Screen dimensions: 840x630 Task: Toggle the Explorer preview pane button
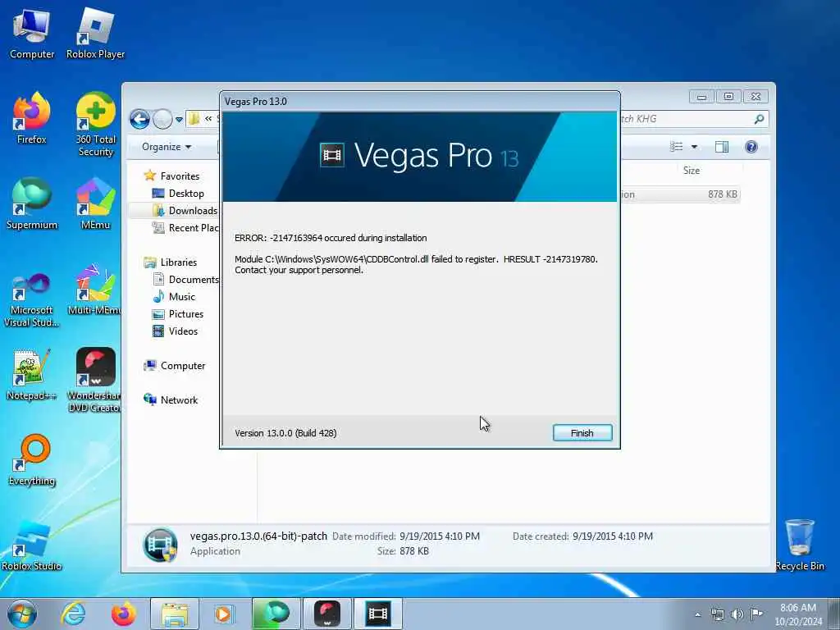[722, 147]
